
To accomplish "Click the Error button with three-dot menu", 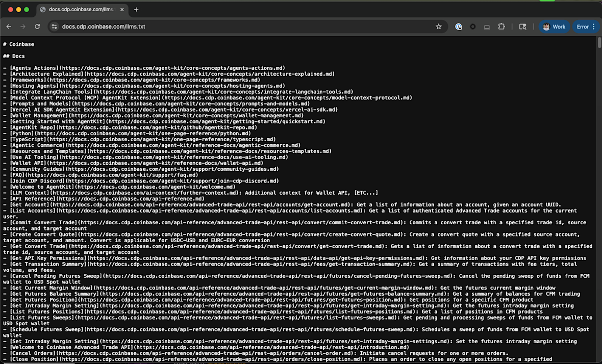I will pos(586,27).
